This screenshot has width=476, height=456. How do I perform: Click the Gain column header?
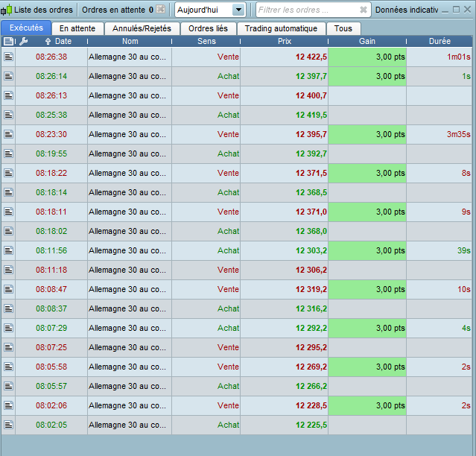[x=366, y=41]
